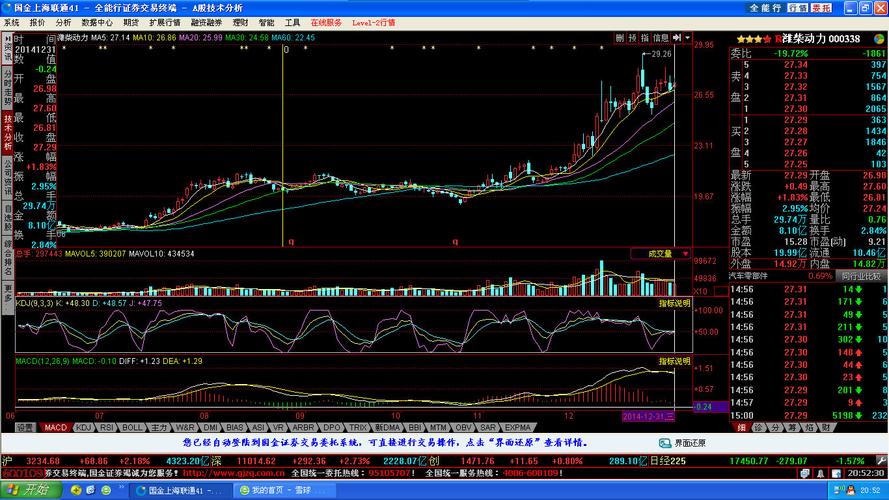Switch the indicator panel to BOLL
Viewport: 889px width, 500px height.
(129, 427)
